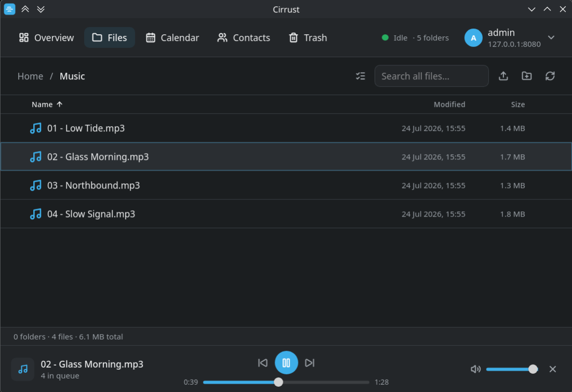Screen dimensions: 572x392
Task: Pause the playing track
Action: (287, 363)
